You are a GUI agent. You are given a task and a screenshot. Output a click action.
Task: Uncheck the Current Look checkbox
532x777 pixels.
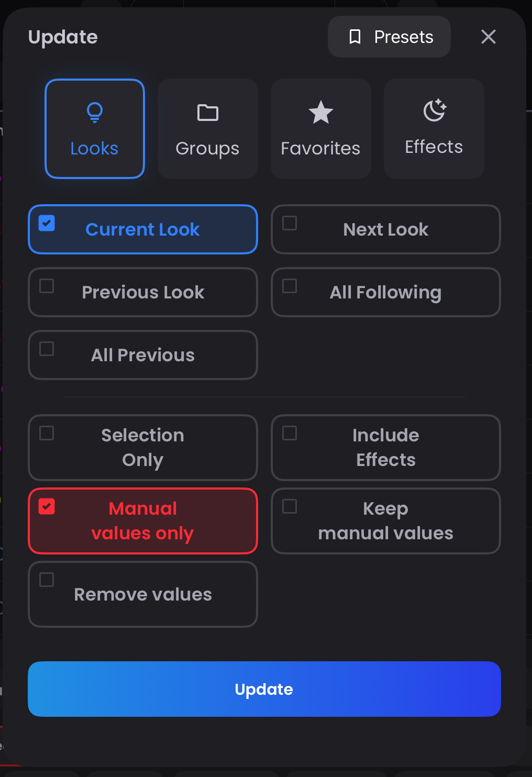pos(47,223)
